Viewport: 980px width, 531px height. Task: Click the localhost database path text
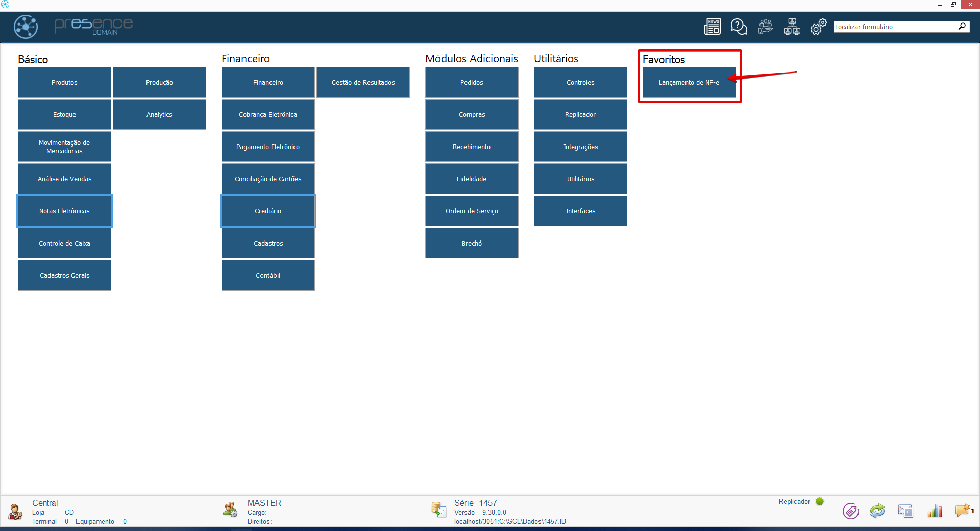coord(510,521)
